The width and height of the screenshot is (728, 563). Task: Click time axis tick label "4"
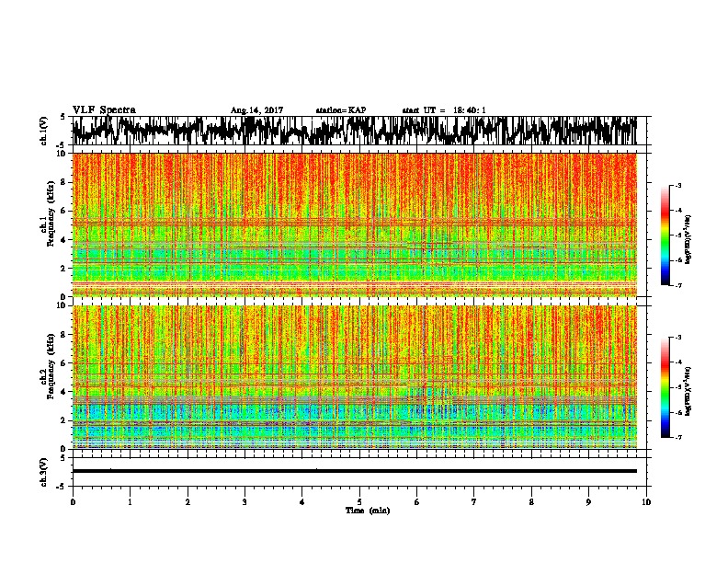302,502
